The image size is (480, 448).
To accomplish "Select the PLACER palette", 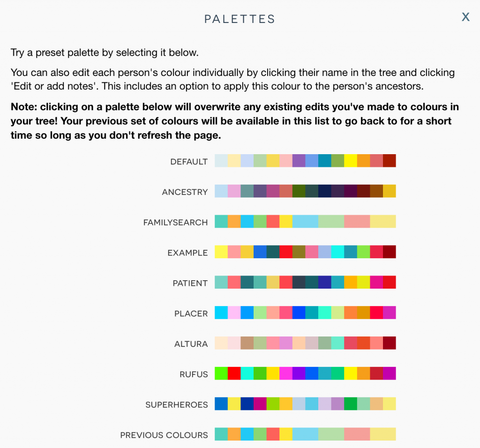I will pyautogui.click(x=305, y=313).
